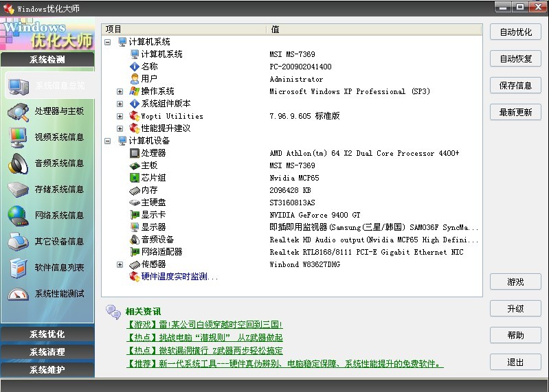This screenshot has width=549, height=392.
Task: Click the 显示器 monitor icon in tree
Action: 135,227
